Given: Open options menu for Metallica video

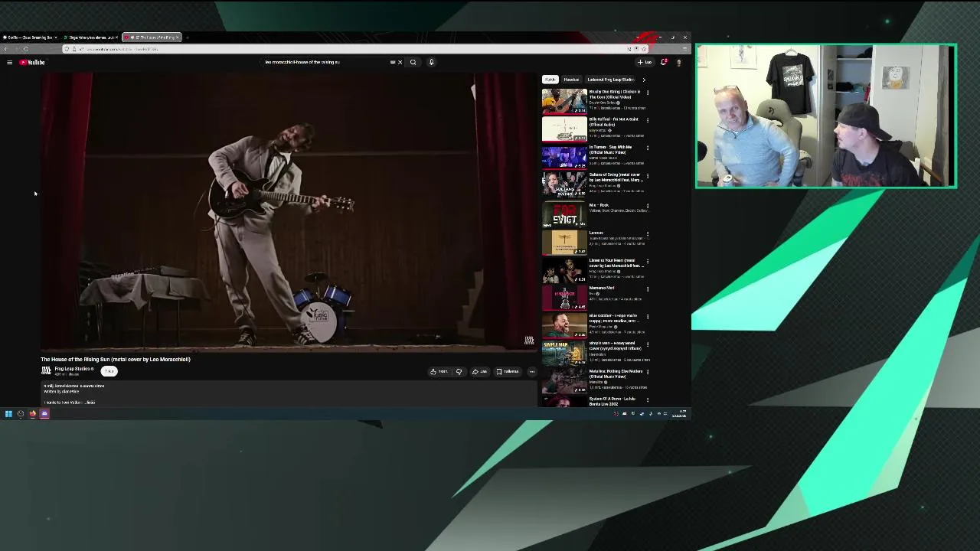Looking at the screenshot, I should click(x=648, y=372).
